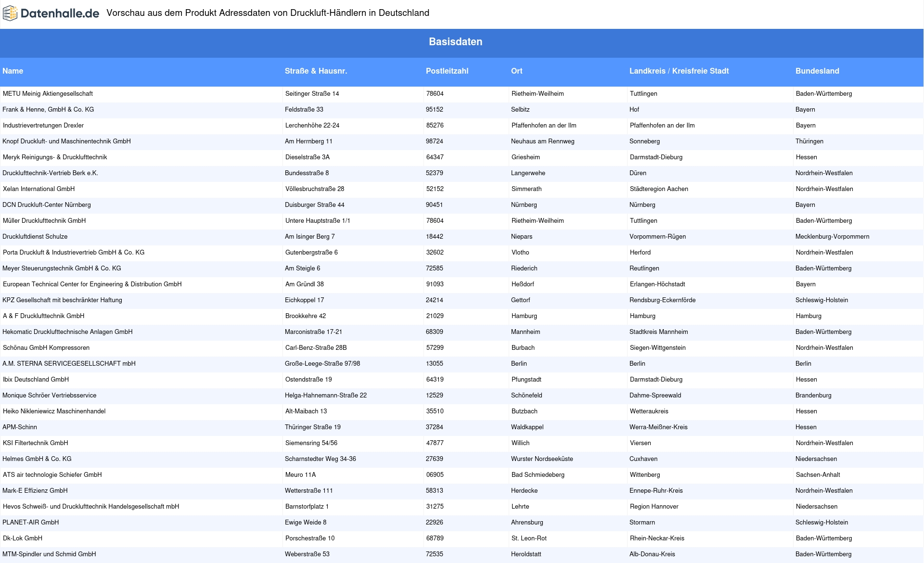Screen dimensions: 924x563
Task: Click Heiko Nikleniewicz Maschinenhandel
Action: pyautogui.click(x=54, y=411)
